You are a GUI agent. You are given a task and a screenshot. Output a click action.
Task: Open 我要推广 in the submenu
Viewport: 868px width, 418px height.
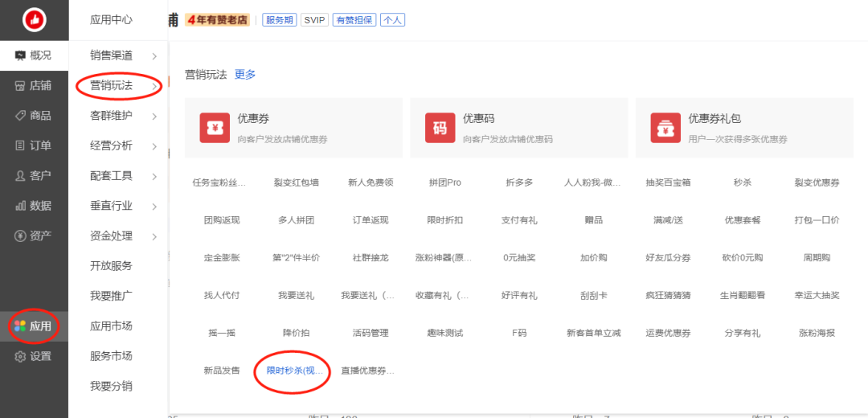[x=111, y=296]
